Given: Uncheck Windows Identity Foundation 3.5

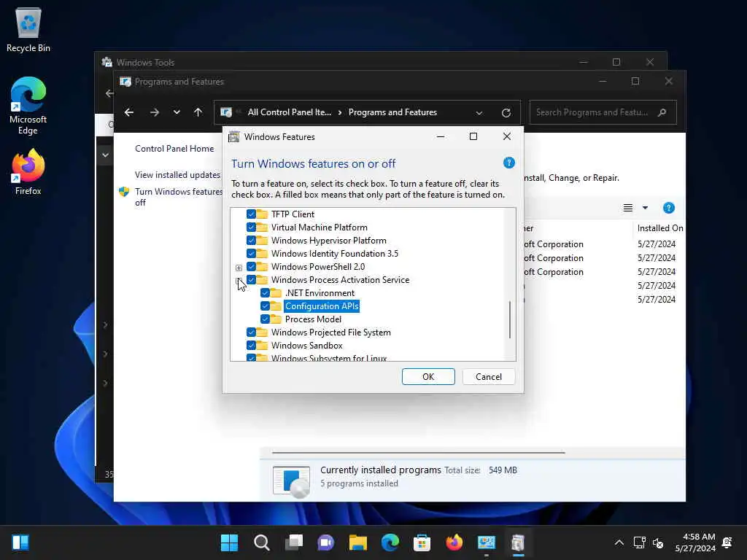Looking at the screenshot, I should (251, 253).
